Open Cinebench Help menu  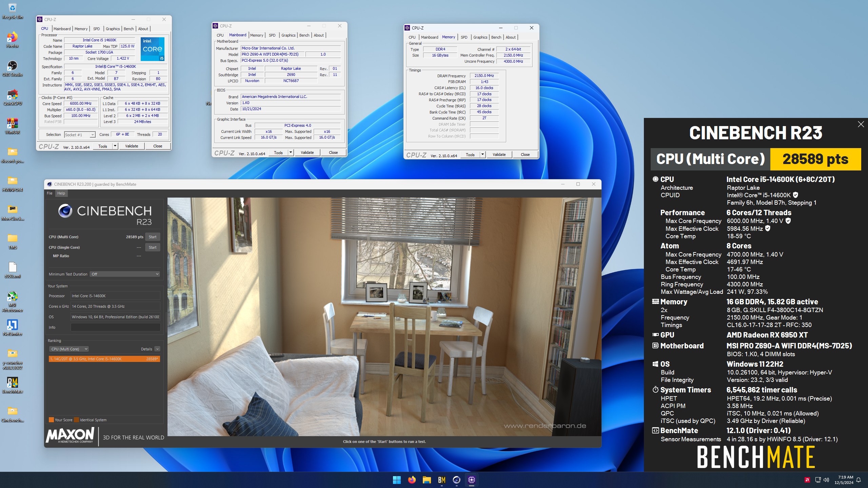point(61,193)
